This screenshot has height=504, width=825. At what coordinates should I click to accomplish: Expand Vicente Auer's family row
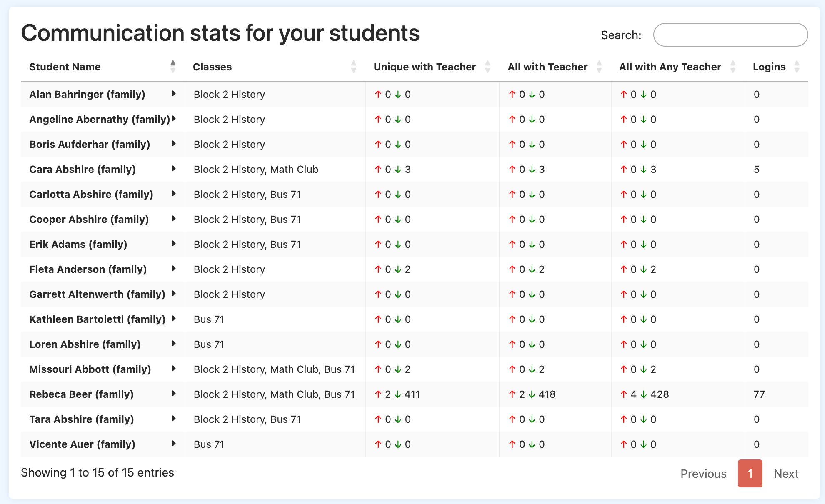(174, 444)
